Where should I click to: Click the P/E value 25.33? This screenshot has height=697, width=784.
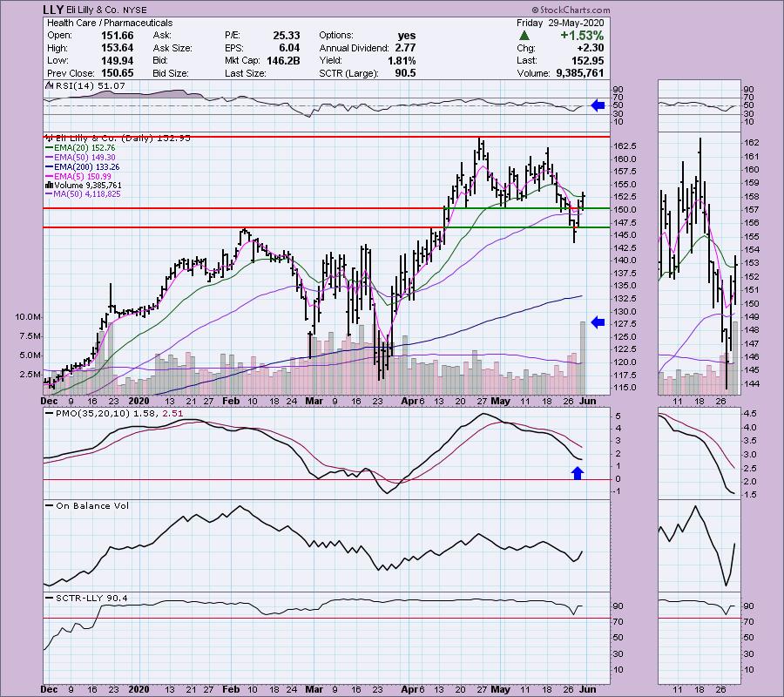point(287,36)
